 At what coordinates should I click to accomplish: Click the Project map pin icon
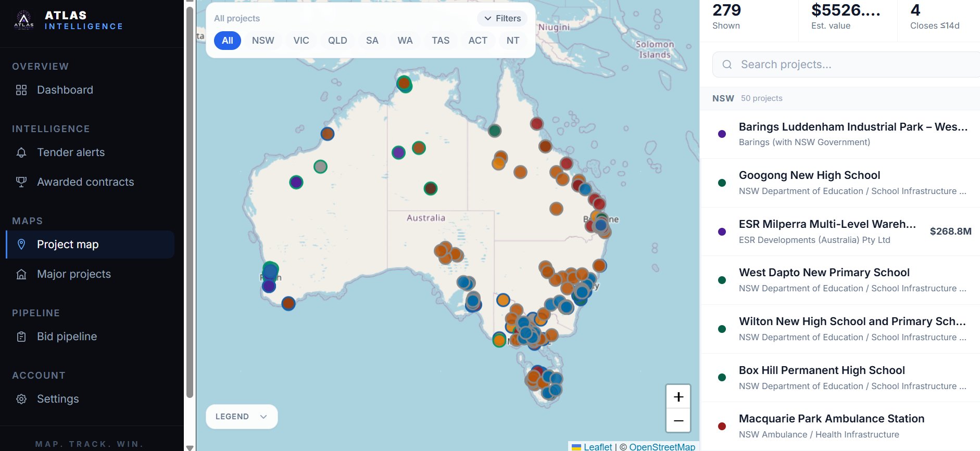click(21, 244)
